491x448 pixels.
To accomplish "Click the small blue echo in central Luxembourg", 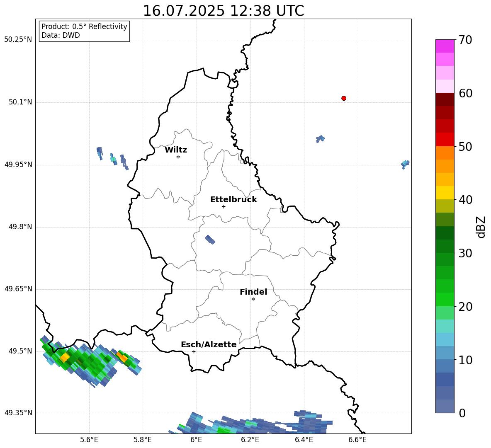I will coord(210,240).
